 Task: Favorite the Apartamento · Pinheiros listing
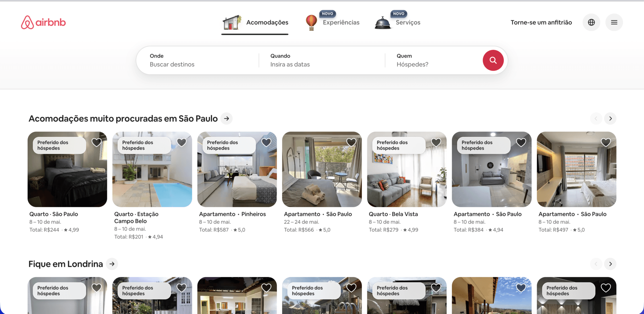(x=266, y=142)
